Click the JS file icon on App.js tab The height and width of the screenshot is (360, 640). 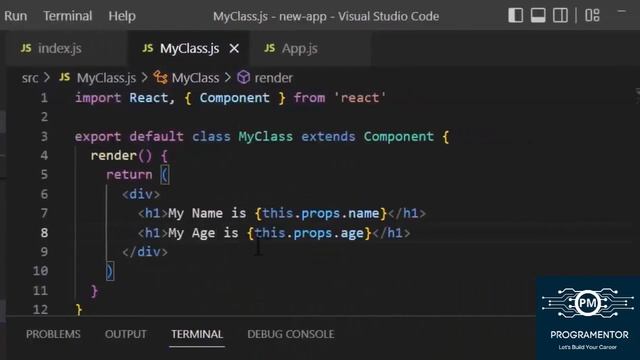[269, 48]
